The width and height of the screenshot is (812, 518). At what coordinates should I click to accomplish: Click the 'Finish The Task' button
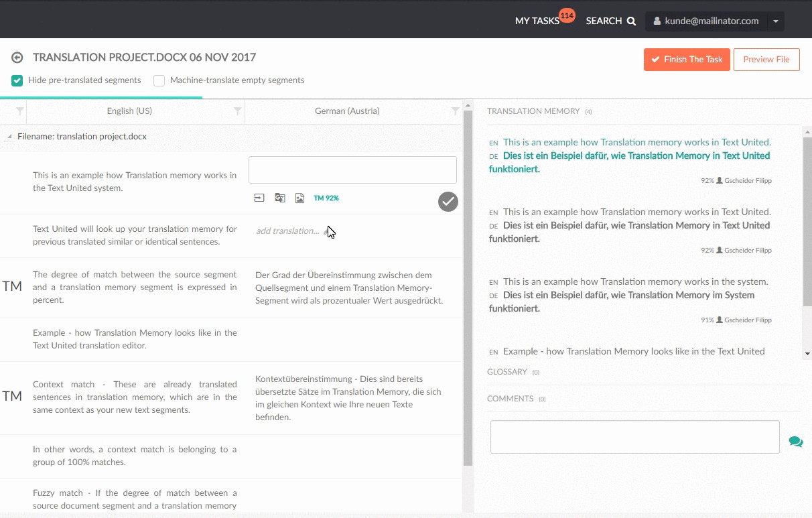click(x=687, y=60)
